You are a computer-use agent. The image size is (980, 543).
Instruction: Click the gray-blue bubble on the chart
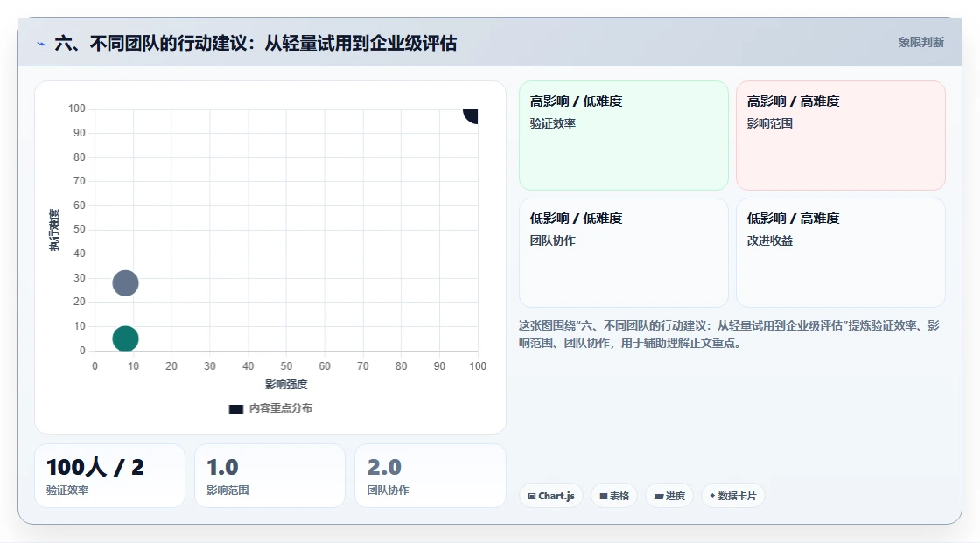(126, 283)
